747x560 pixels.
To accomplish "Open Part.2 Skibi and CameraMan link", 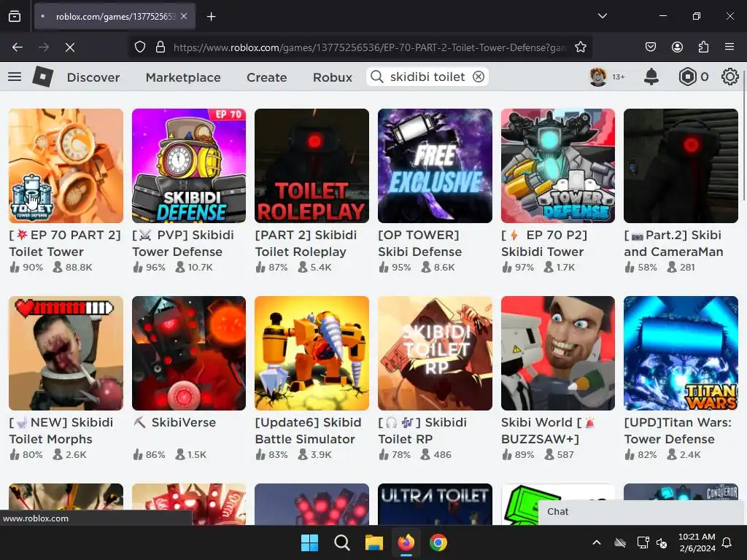I will pos(673,244).
